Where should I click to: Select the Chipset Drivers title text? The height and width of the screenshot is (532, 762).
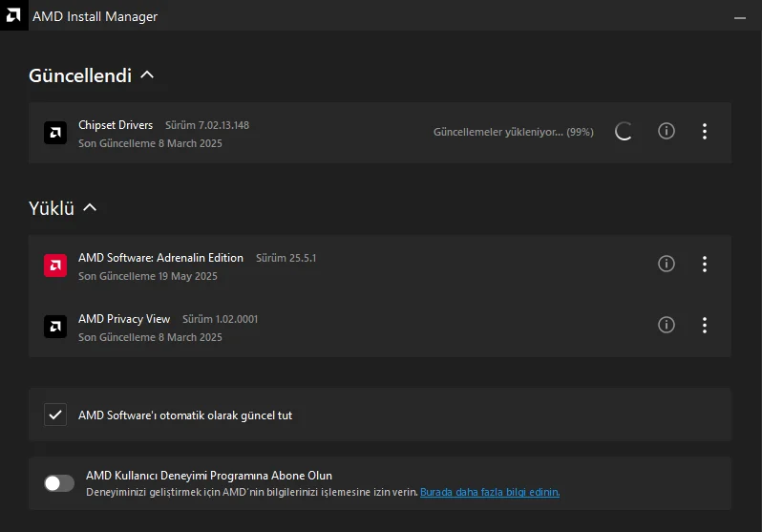pos(116,125)
